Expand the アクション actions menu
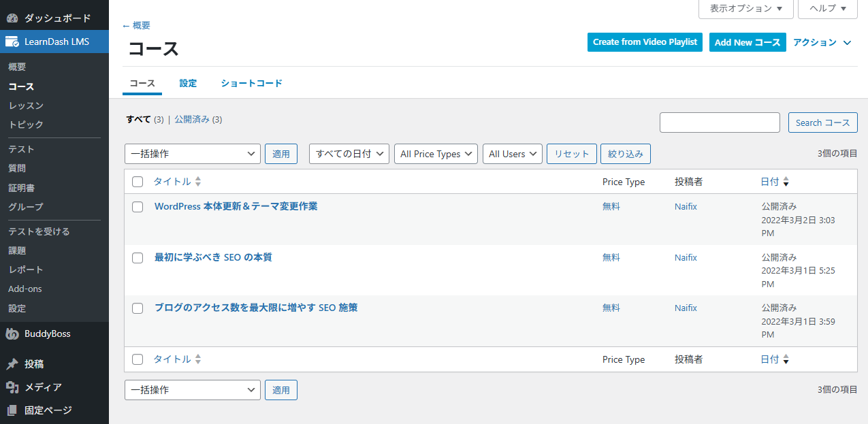 pos(822,42)
